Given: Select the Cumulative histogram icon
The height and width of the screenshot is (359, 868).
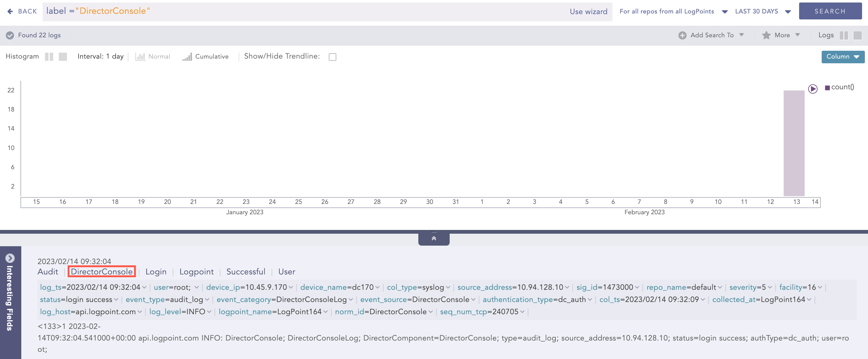Looking at the screenshot, I should [187, 56].
